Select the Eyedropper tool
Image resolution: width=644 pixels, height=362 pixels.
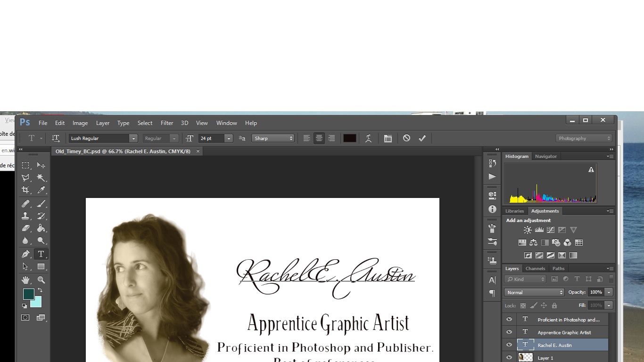point(41,190)
